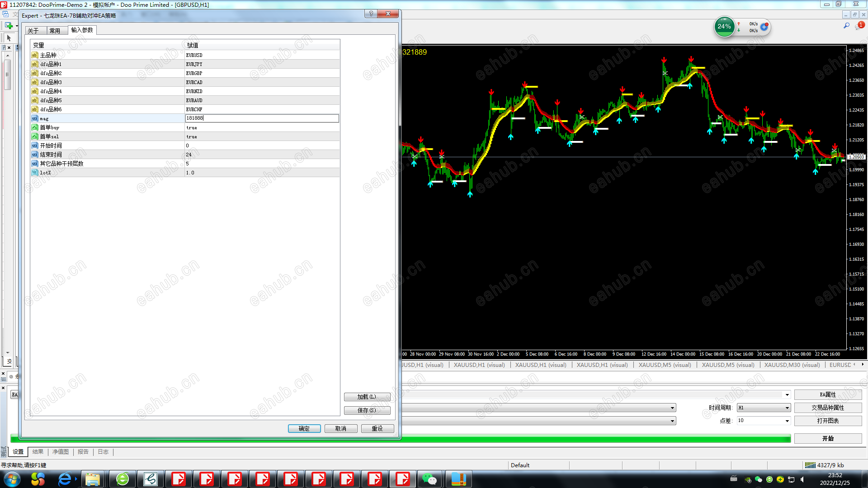Toggle 首单buy value true
The image size is (868, 488).
(192, 127)
